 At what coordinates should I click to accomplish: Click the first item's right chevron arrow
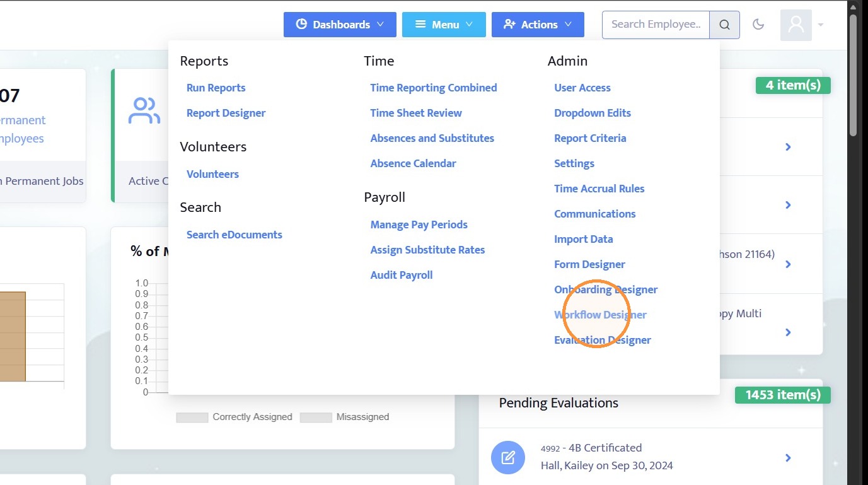[788, 147]
